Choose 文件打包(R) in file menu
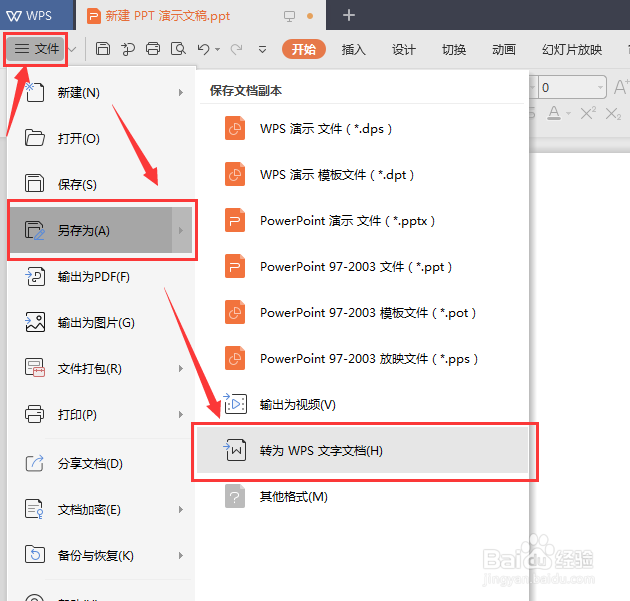Viewport: 630px width, 601px height. [102, 368]
